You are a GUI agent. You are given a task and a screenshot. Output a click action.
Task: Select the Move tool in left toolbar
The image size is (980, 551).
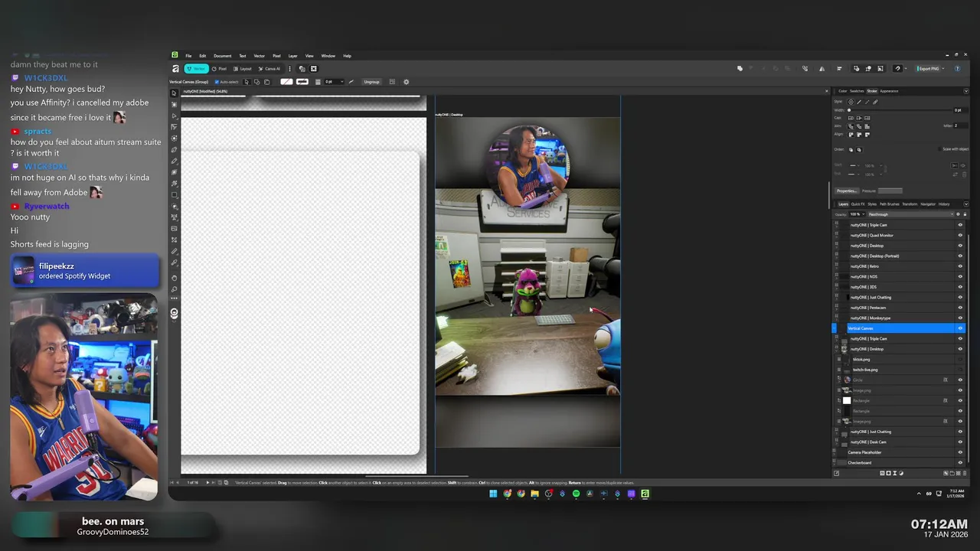[x=174, y=93]
